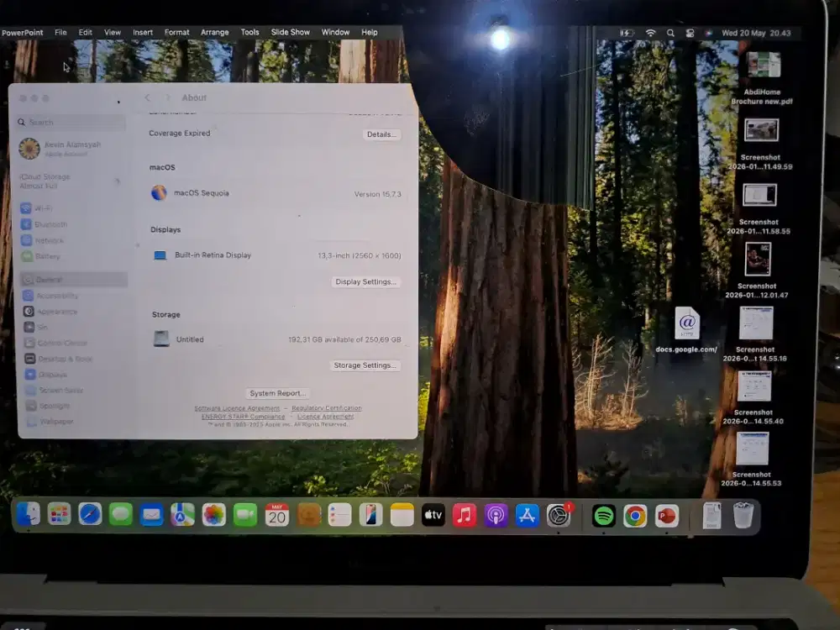Launch Spotify from the Dock
Viewport: 840px width, 630px height.
604,516
